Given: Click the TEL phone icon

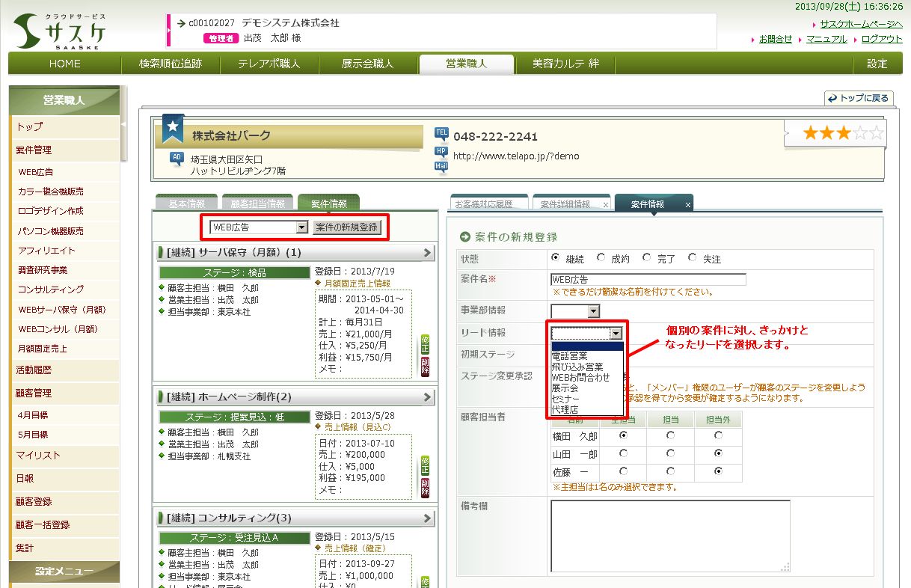Looking at the screenshot, I should click(441, 133).
